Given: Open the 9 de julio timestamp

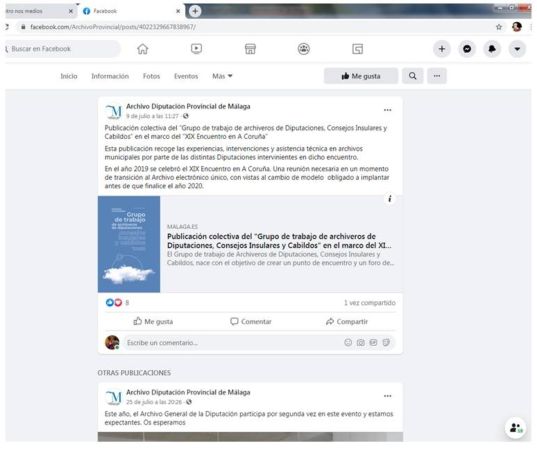Looking at the screenshot, I should click(153, 116).
